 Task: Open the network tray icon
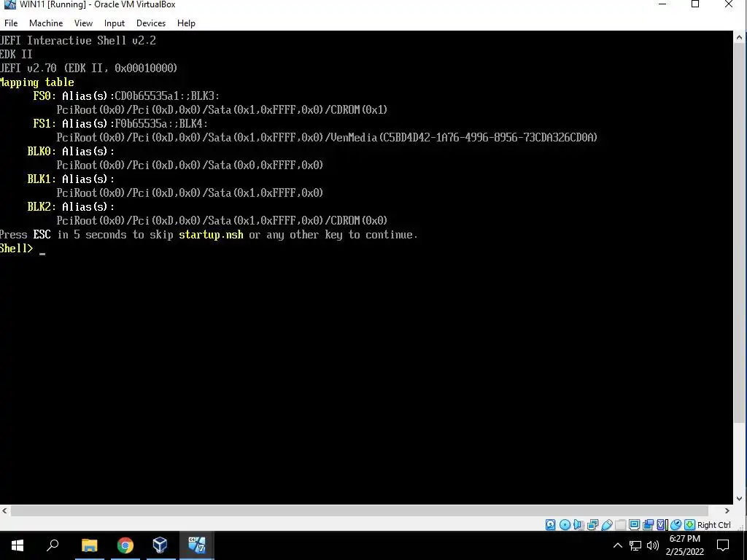pos(635,545)
